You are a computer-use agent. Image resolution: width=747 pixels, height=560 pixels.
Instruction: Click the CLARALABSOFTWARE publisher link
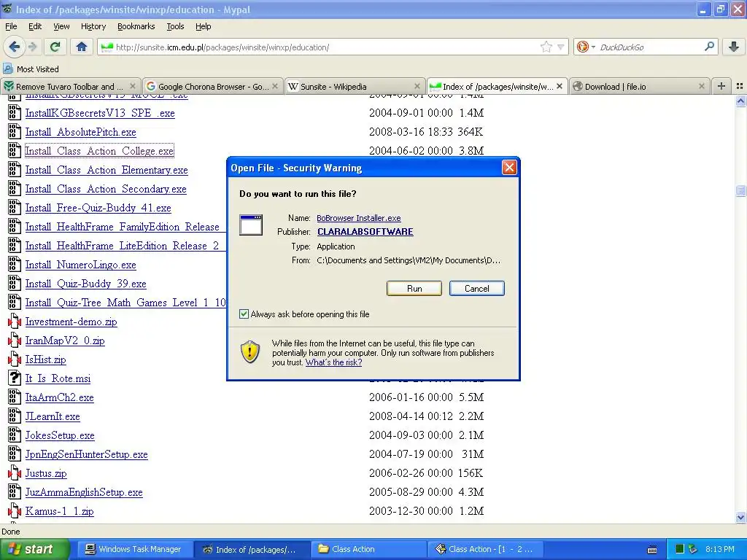pyautogui.click(x=365, y=232)
